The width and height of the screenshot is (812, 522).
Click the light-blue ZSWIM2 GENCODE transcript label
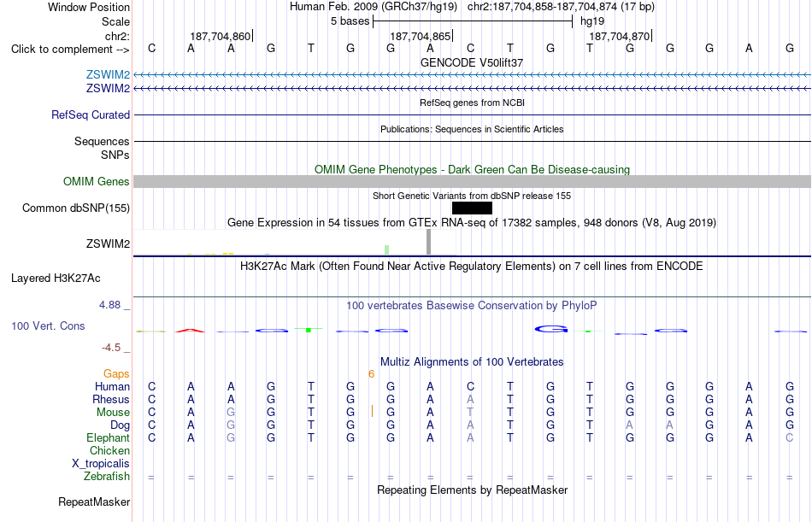[108, 75]
